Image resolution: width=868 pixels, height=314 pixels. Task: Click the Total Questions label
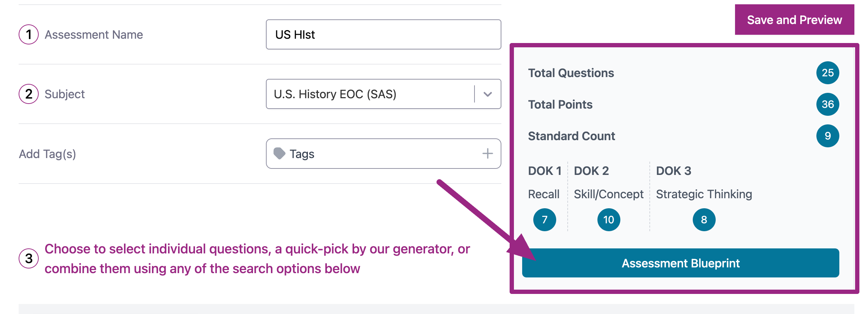pos(571,73)
